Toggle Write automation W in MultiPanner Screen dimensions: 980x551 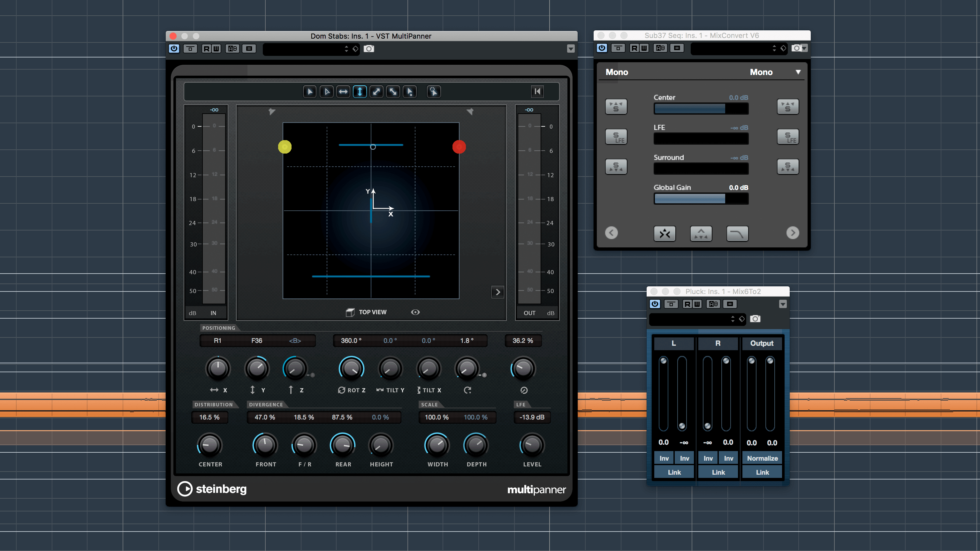(216, 49)
